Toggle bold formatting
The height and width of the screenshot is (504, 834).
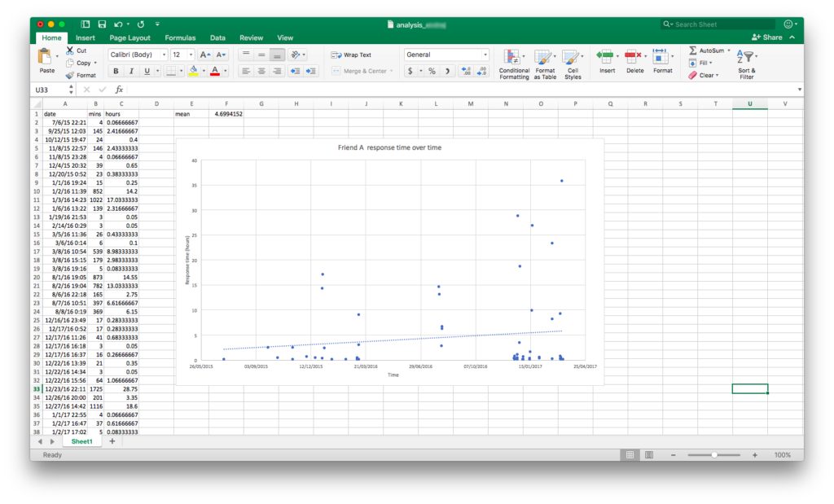tap(116, 71)
